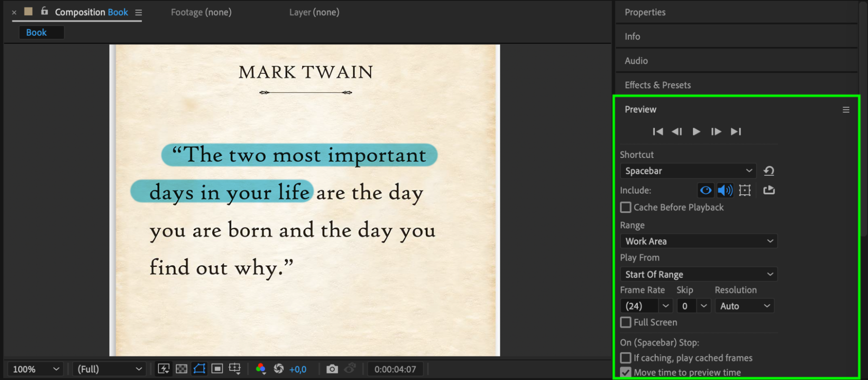Screen dimensions: 868x380
Task: Open the Spacebar shortcut dropdown
Action: tap(688, 171)
